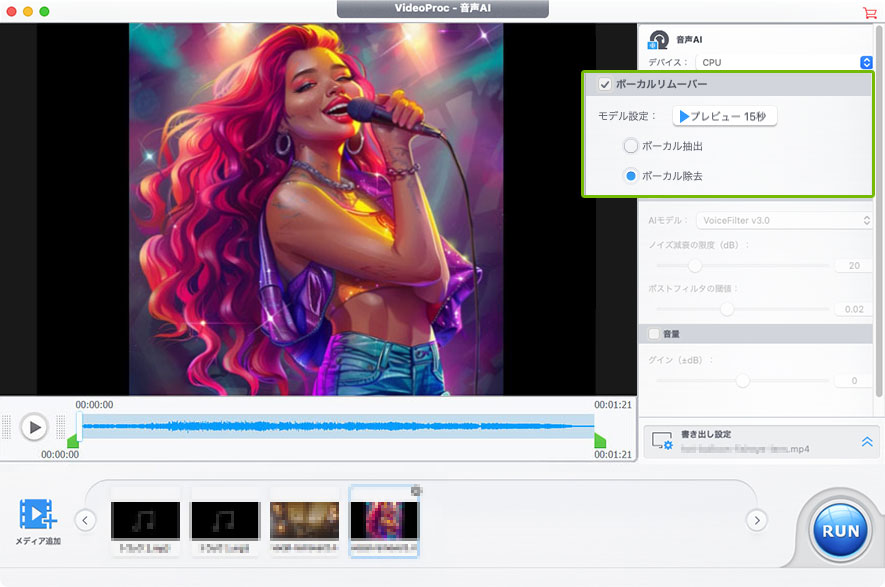Click the プレビュー 15秒 button
Image resolution: width=885 pixels, height=587 pixels.
[724, 116]
